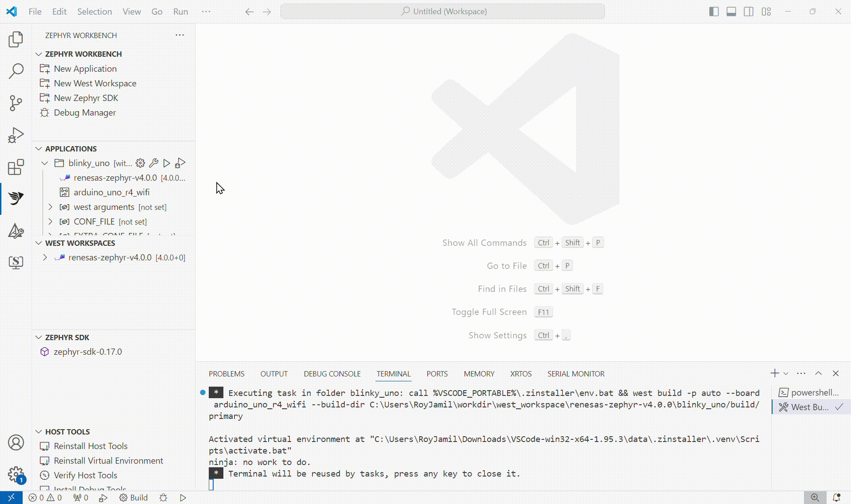
Task: Open blinky_uno project settings gear
Action: pos(140,163)
